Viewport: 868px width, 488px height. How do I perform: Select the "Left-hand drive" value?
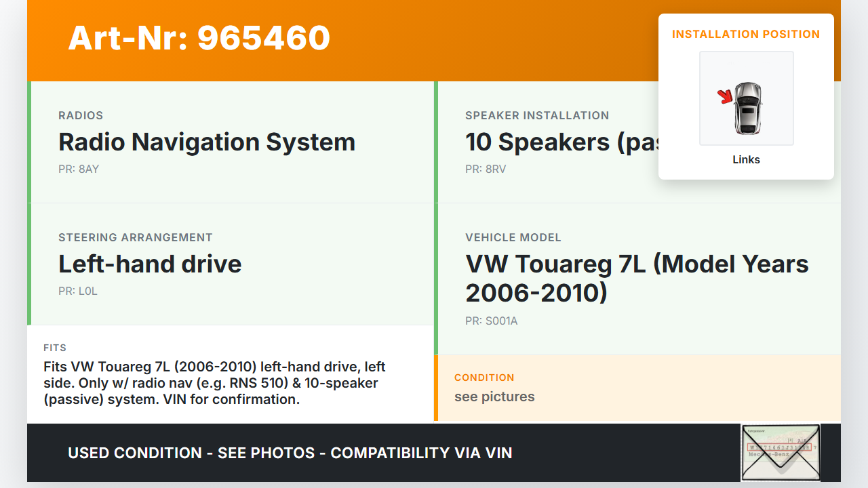[150, 264]
